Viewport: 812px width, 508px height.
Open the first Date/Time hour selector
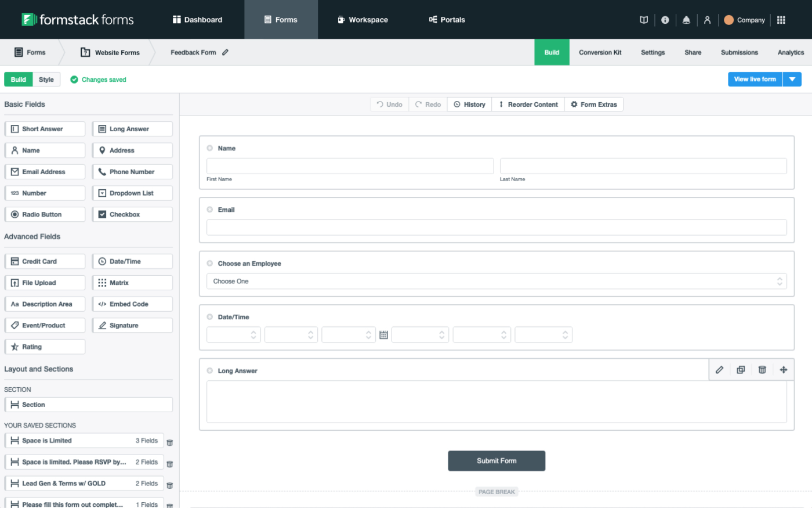(233, 334)
